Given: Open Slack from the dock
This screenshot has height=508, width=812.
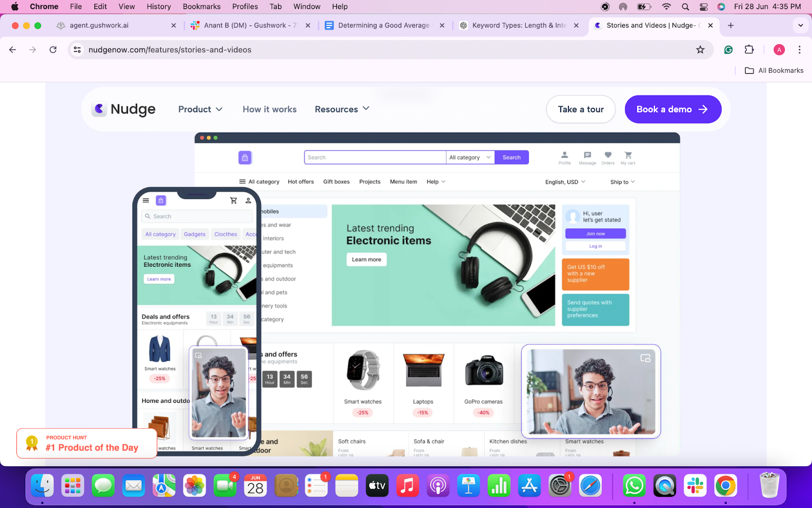Looking at the screenshot, I should pos(695,486).
